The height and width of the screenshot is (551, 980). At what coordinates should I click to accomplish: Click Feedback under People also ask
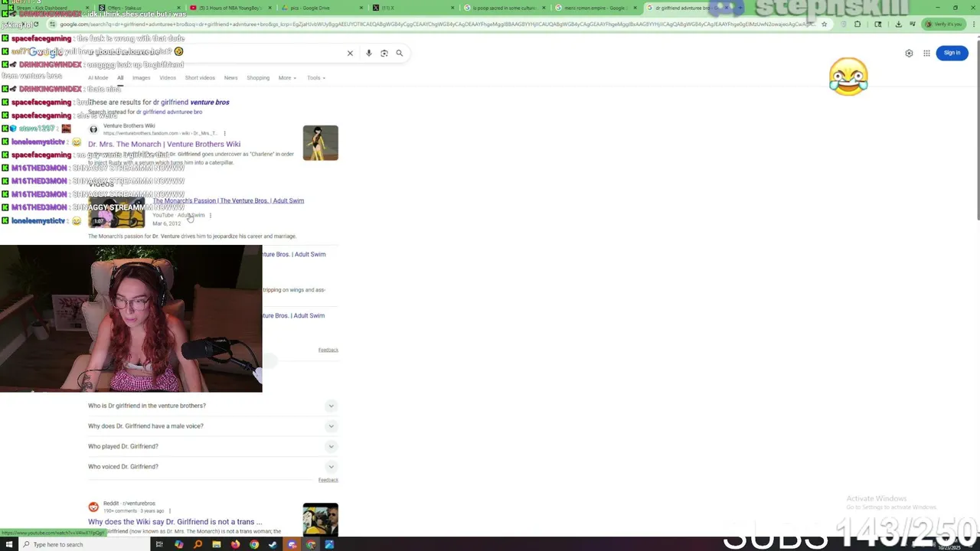328,480
